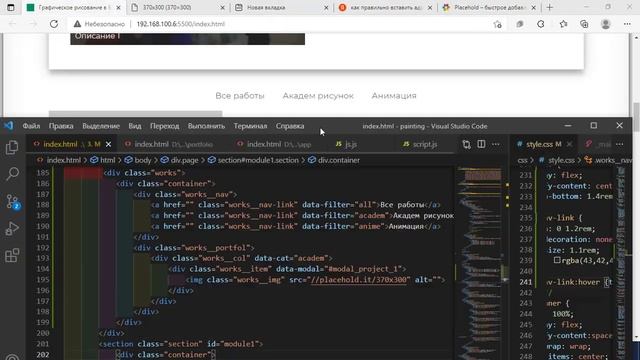640x360 pixels.
Task: Open browser Collections icon
Action: [x=584, y=24]
